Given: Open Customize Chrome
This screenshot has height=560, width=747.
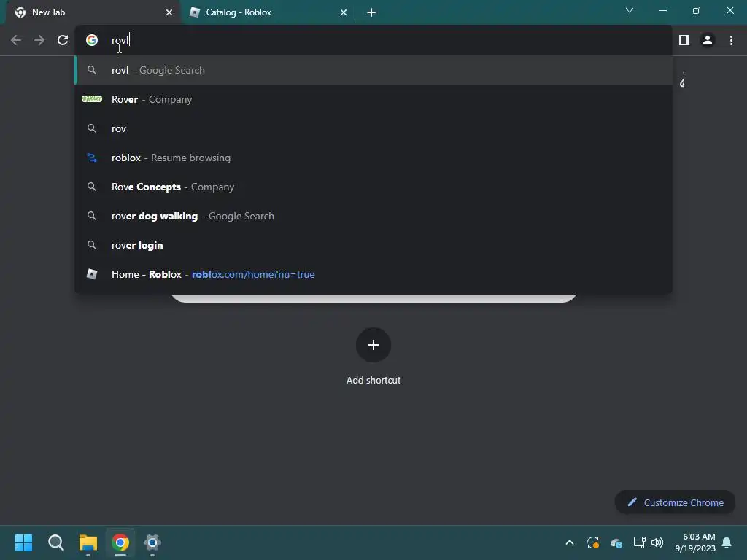Looking at the screenshot, I should click(675, 502).
